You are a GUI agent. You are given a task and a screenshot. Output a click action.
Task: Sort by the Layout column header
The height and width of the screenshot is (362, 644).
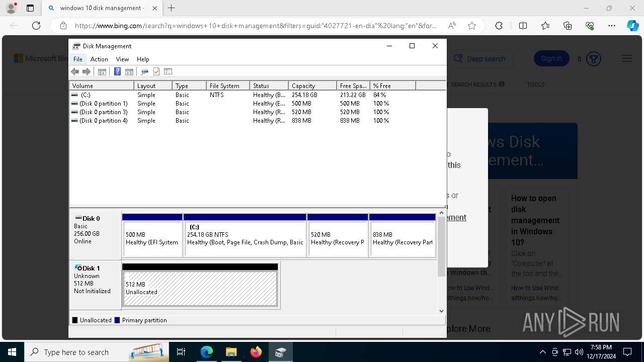pyautogui.click(x=153, y=86)
